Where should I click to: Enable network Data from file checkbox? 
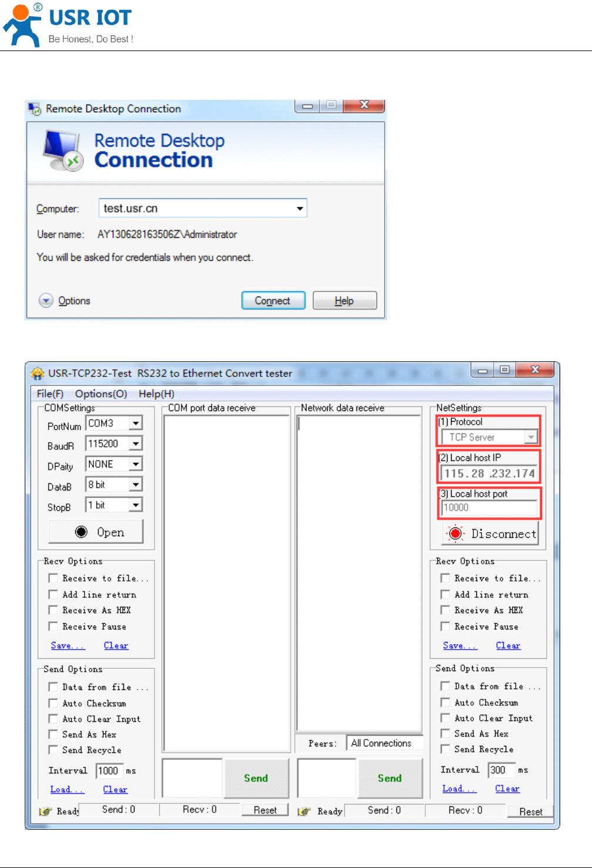445,686
